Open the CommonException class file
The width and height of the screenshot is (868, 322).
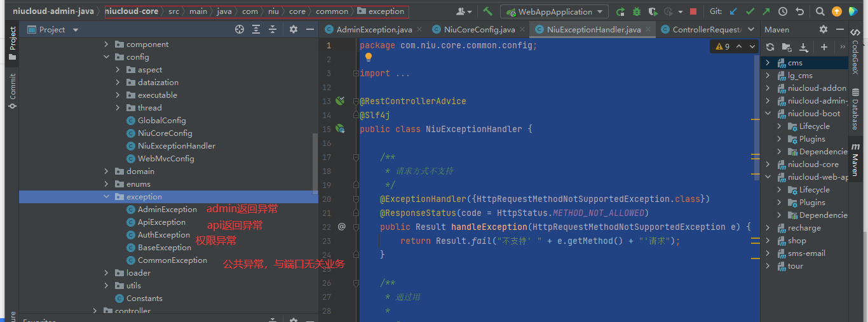point(172,260)
